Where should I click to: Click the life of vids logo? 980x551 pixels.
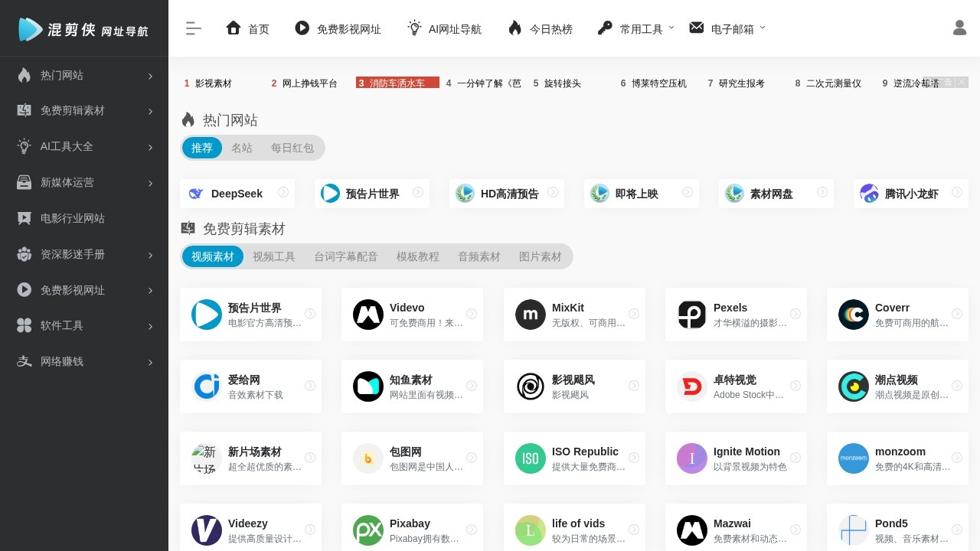[531, 530]
